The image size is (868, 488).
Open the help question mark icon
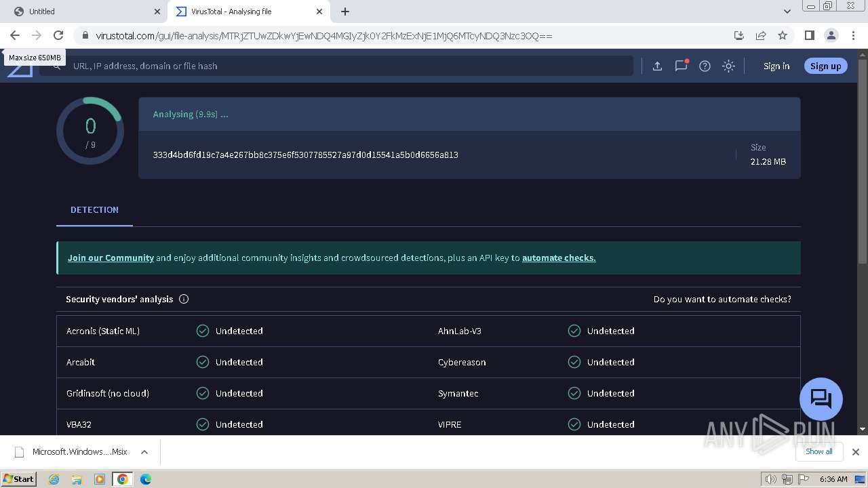705,66
